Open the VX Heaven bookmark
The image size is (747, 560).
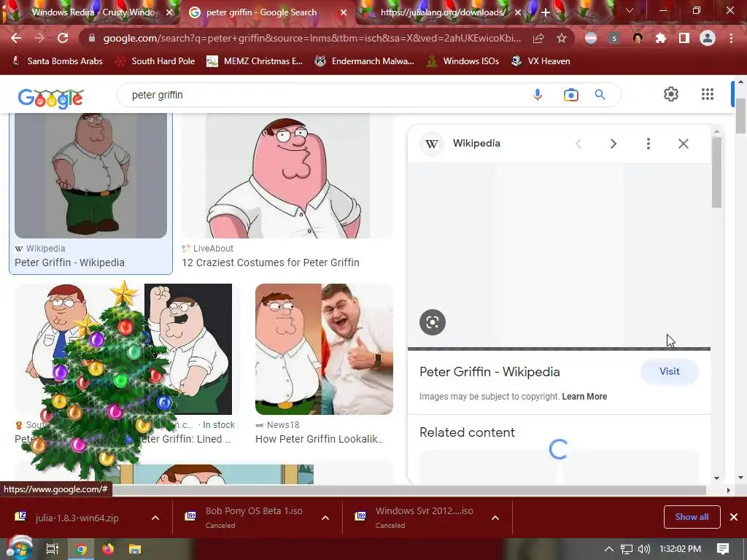pos(541,61)
